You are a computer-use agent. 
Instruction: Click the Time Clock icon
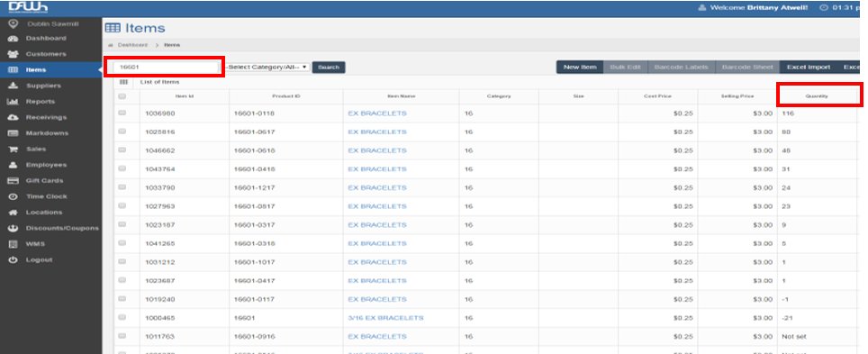[x=14, y=196]
